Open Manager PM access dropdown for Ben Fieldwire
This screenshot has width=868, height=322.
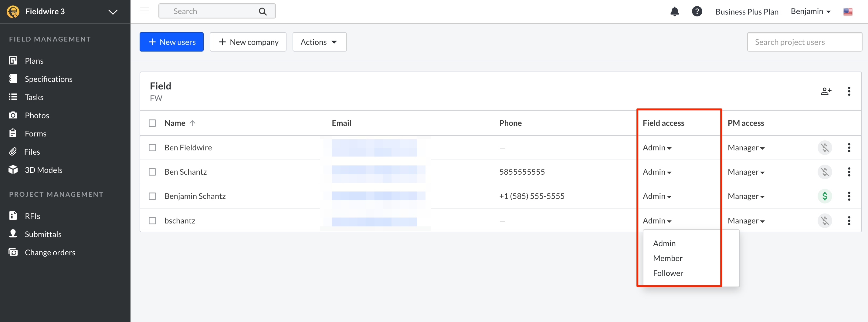click(x=746, y=148)
